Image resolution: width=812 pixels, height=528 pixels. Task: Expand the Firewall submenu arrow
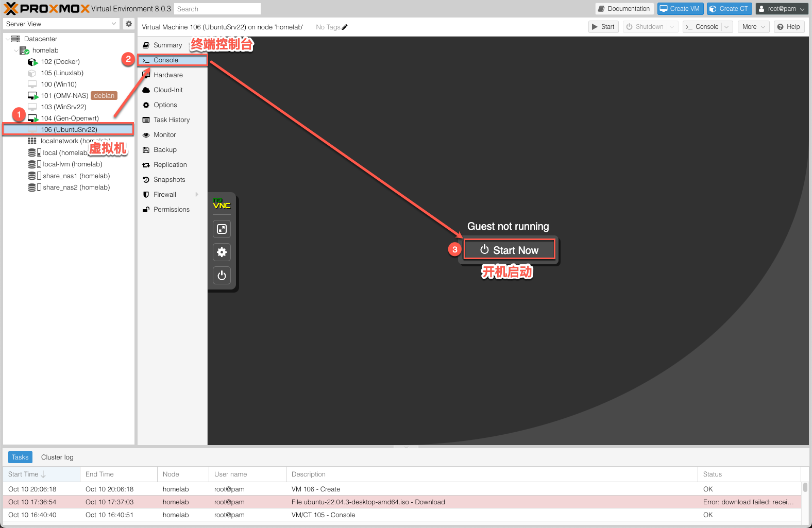tap(197, 195)
